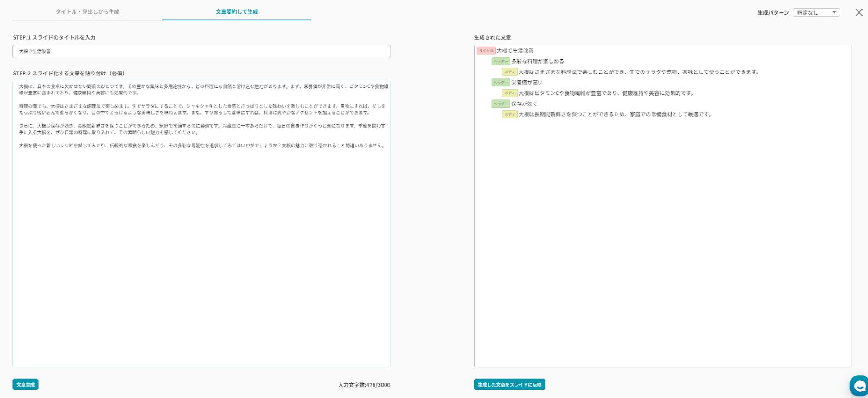Select the header text 栄養価が高い

(526, 83)
